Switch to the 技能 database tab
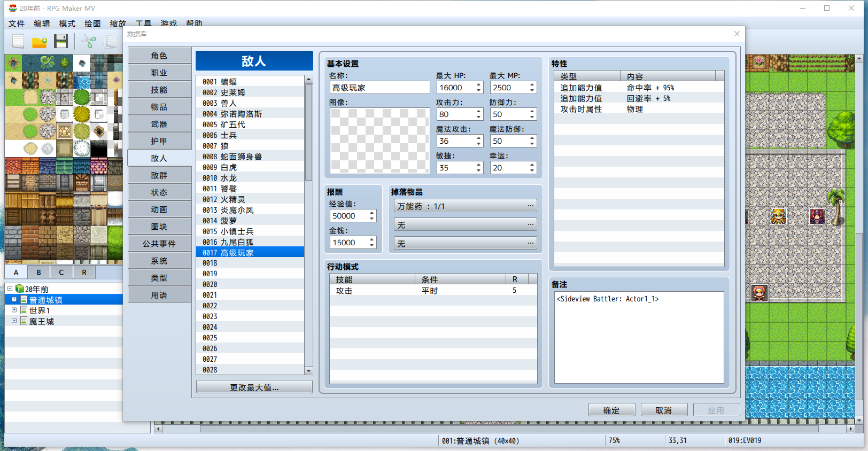 [159, 90]
